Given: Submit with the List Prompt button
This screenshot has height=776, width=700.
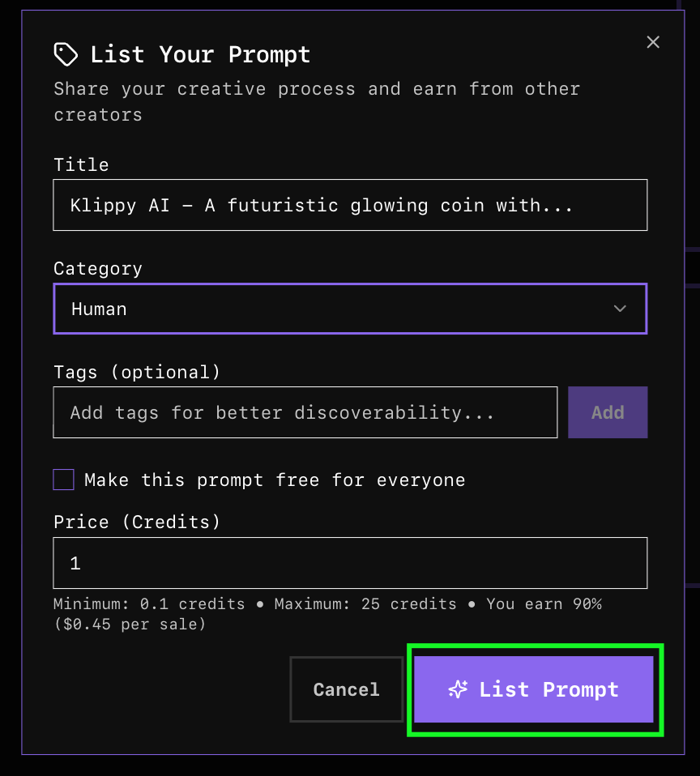Looking at the screenshot, I should tap(534, 689).
